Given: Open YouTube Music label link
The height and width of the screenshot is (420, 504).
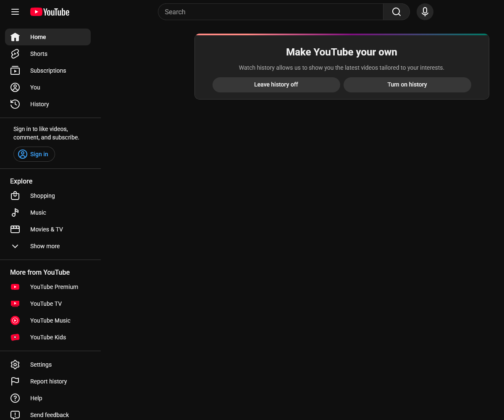Looking at the screenshot, I should (x=50, y=320).
